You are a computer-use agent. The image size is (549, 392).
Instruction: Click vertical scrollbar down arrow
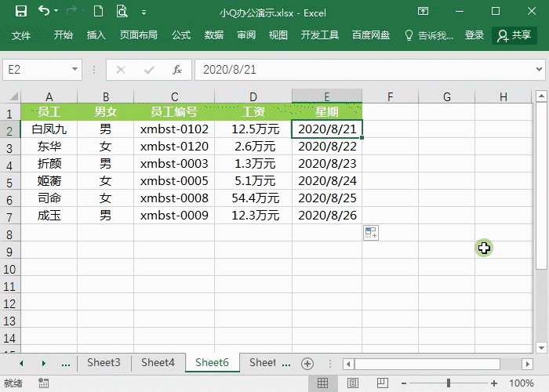point(541,348)
